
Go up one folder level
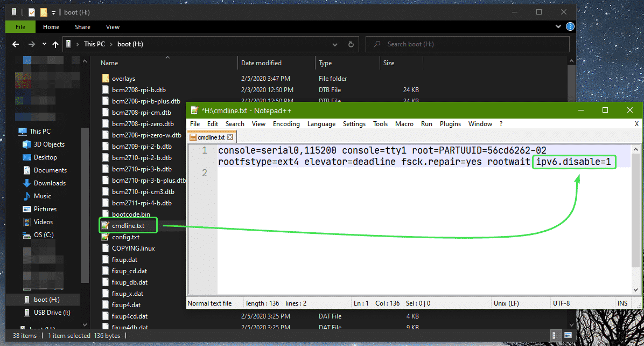[x=55, y=44]
